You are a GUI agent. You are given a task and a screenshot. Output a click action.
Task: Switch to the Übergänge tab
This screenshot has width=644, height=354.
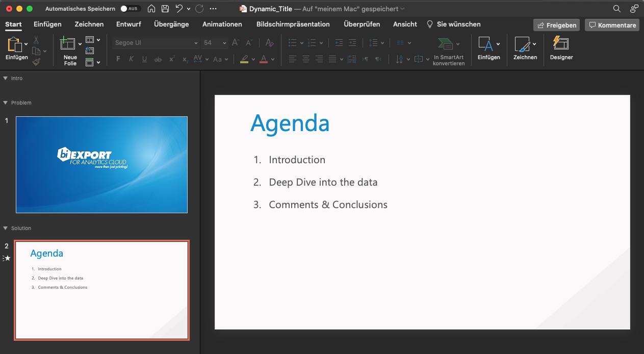171,24
